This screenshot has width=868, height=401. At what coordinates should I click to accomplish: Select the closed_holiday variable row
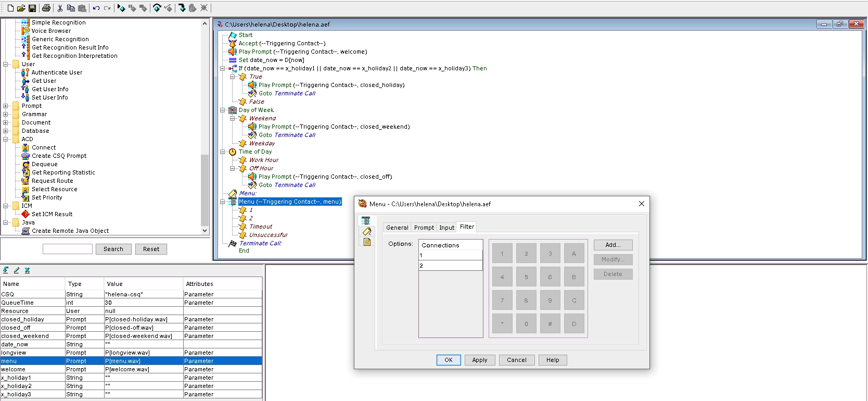22,319
